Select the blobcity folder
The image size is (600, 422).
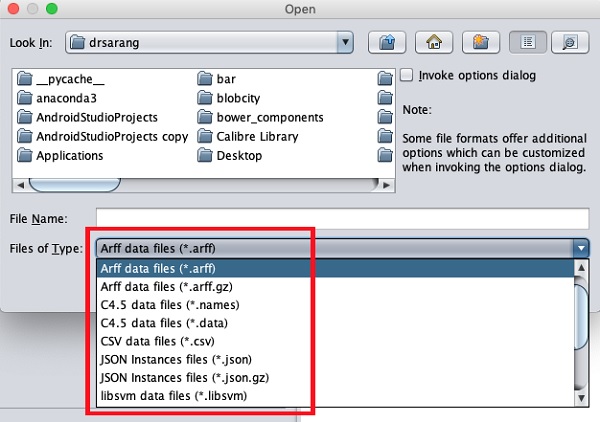click(x=229, y=98)
